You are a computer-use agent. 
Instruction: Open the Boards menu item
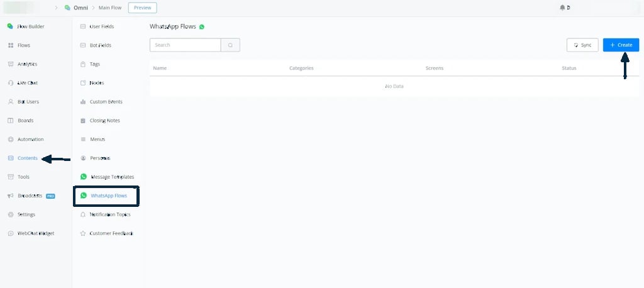tap(25, 120)
